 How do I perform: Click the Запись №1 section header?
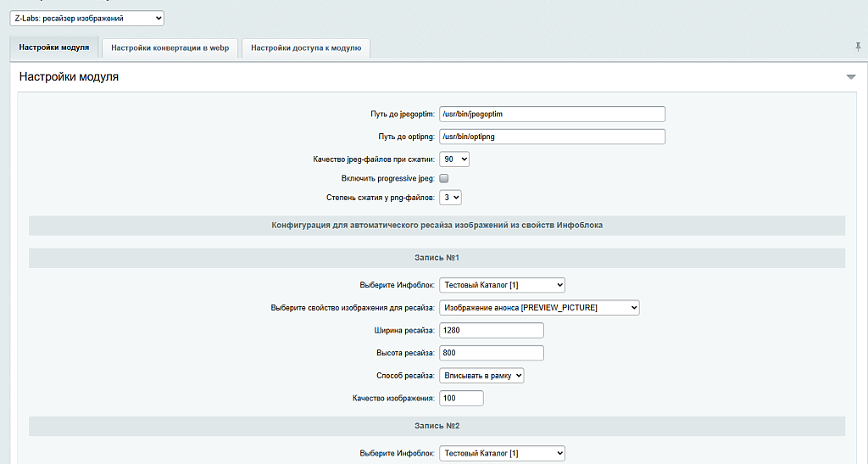click(x=437, y=258)
